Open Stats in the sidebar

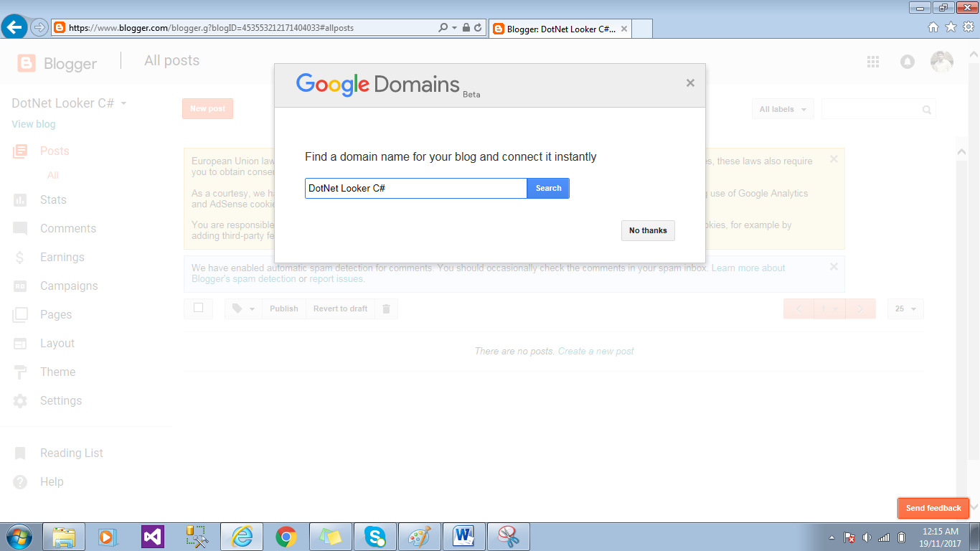53,199
